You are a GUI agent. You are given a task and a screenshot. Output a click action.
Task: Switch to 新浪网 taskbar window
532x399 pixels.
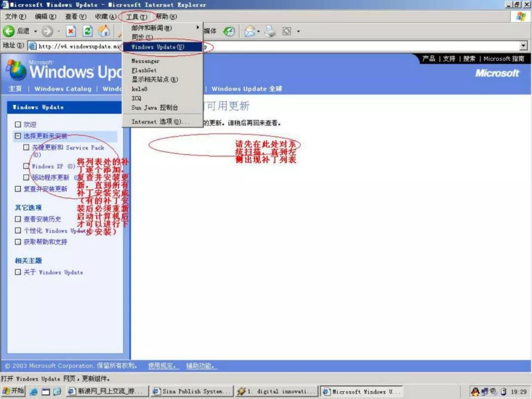107,392
